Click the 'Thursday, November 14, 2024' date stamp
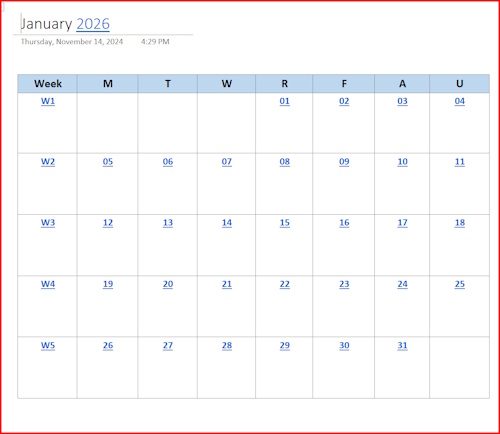The image size is (500, 434). coord(72,42)
